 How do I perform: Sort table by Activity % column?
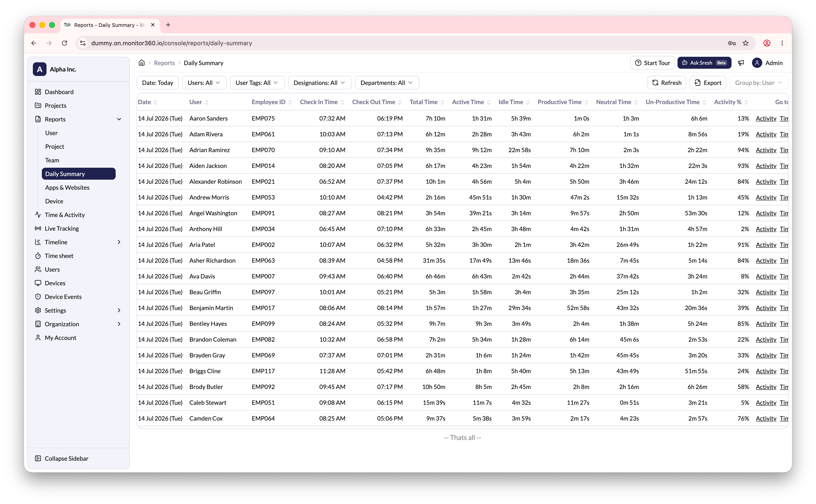tap(746, 102)
